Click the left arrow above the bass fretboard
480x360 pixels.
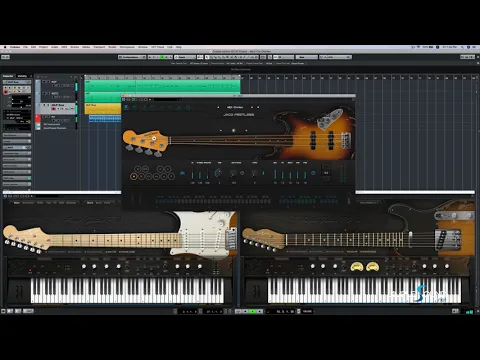pyautogui.click(x=221, y=131)
